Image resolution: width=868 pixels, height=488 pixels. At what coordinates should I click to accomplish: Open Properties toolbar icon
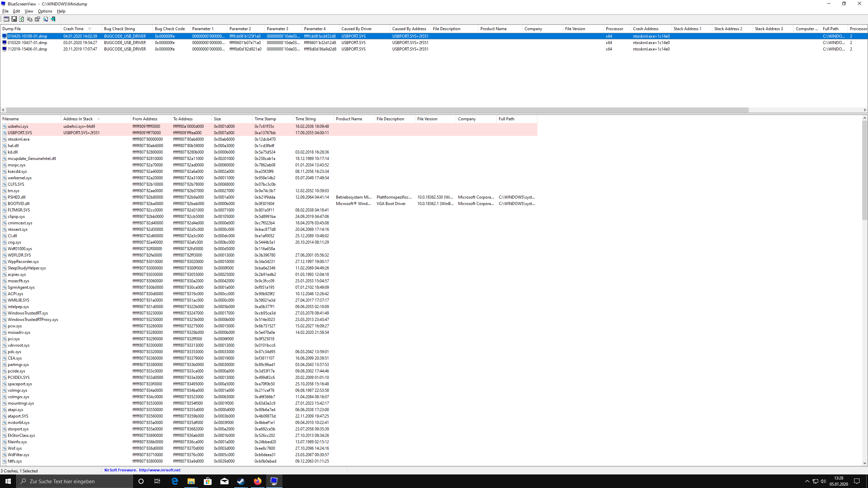click(x=37, y=19)
